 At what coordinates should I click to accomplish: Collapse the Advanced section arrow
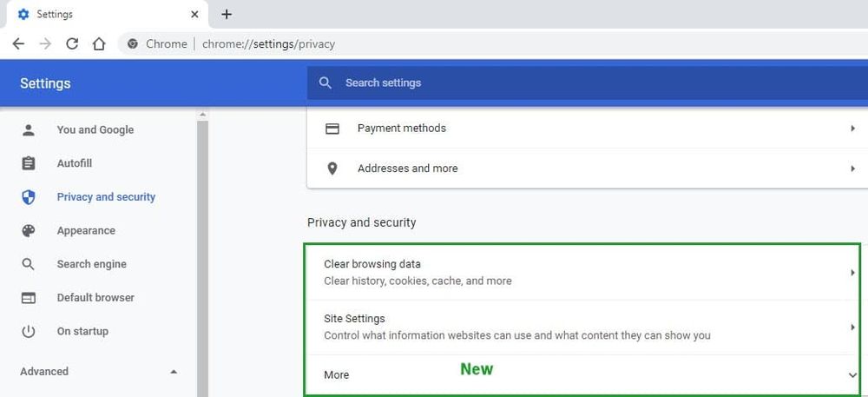(x=174, y=372)
